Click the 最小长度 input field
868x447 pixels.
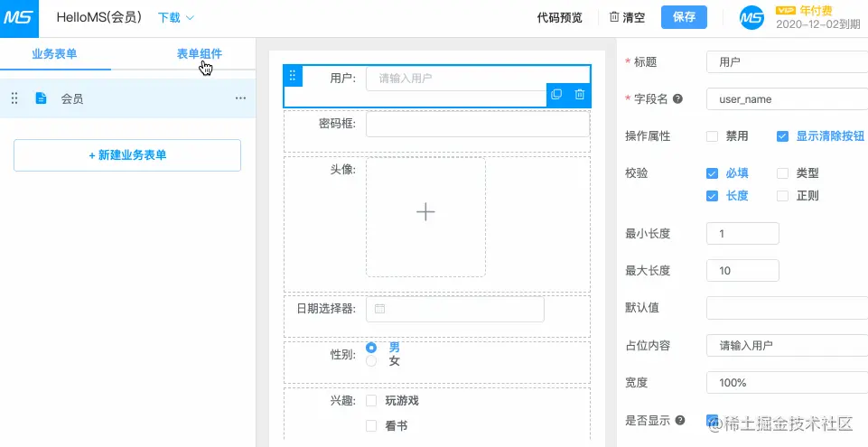(742, 234)
